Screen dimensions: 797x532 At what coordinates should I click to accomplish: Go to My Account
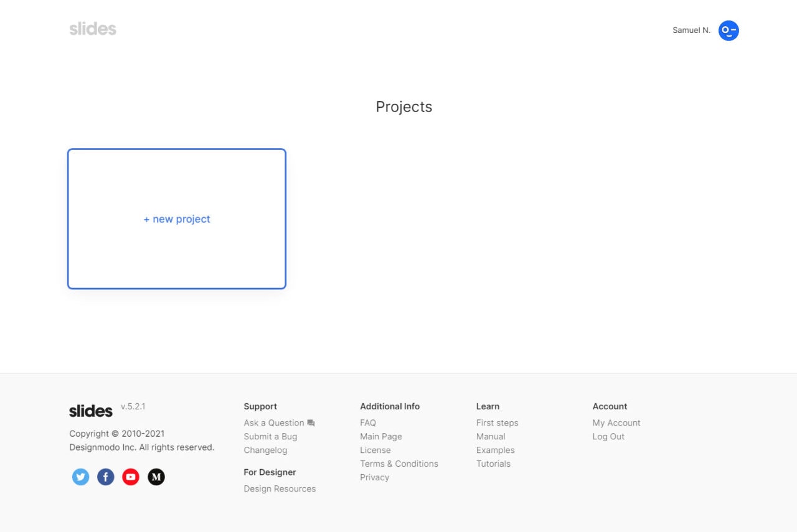point(616,422)
